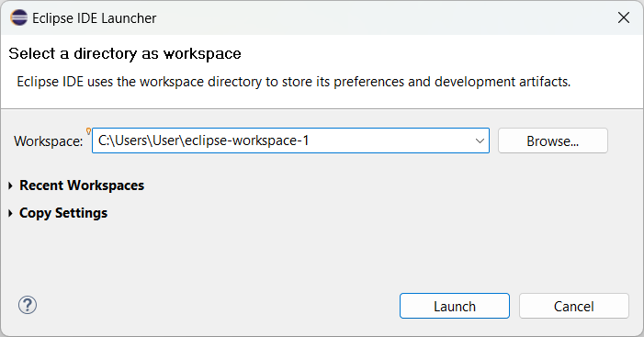The width and height of the screenshot is (644, 337).
Task: Click the Browse... button
Action: pos(553,140)
